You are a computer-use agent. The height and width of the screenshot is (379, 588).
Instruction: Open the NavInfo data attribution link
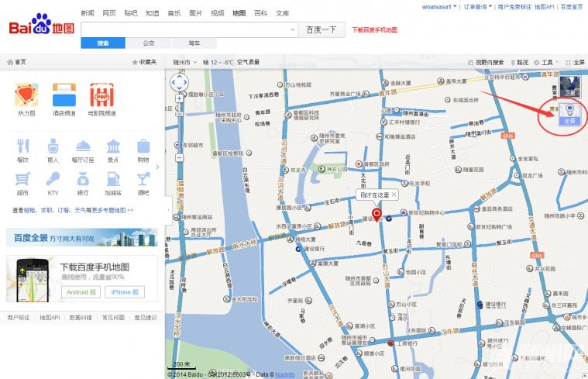[x=284, y=374]
